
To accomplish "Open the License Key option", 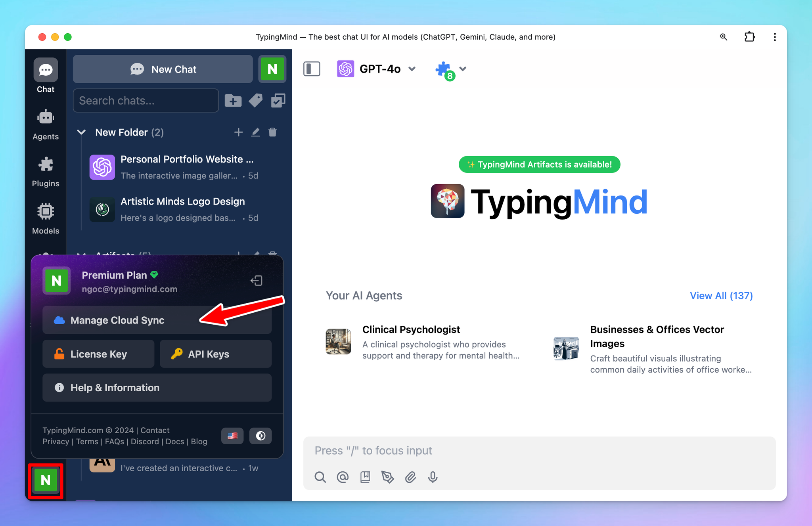I will click(x=98, y=354).
